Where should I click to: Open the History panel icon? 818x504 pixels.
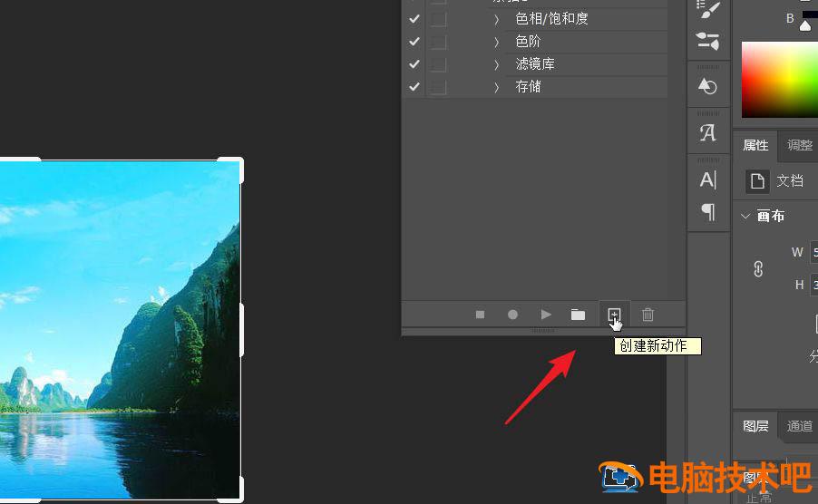[708, 86]
